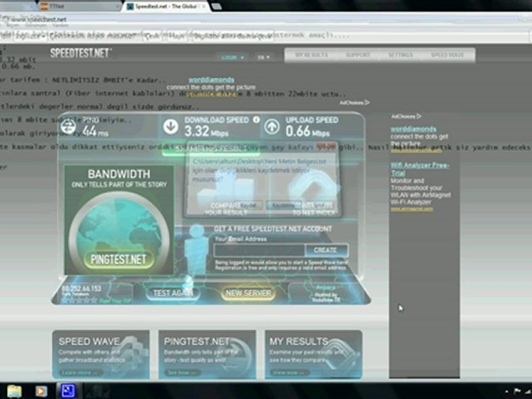
Task: Click the PINGTEST.NET button on the banner
Action: 119,259
